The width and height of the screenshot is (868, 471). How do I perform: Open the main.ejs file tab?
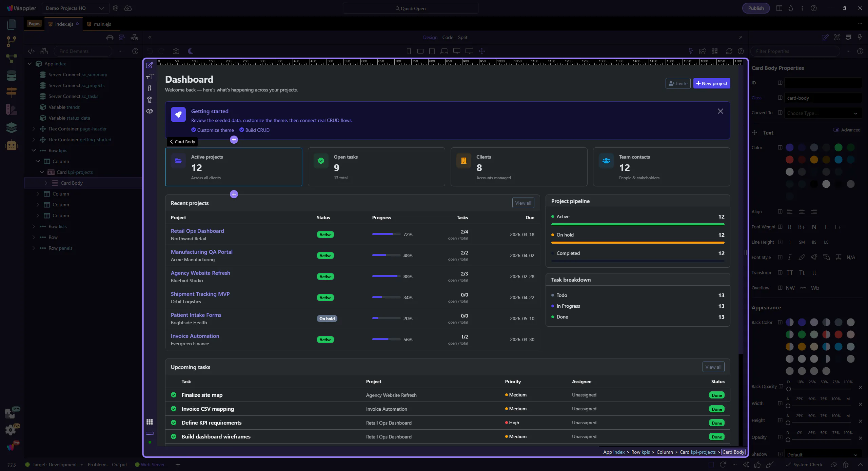(102, 24)
